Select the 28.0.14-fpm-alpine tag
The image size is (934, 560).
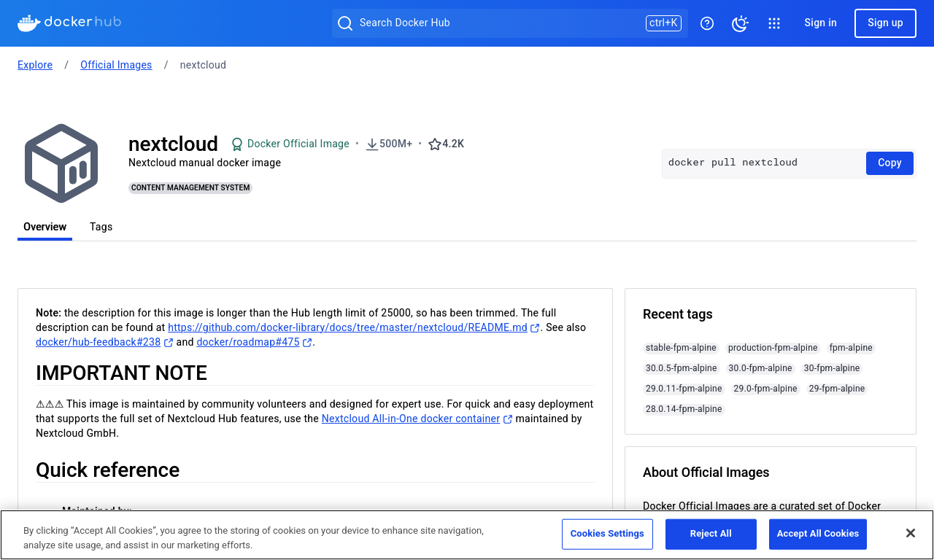(x=684, y=409)
